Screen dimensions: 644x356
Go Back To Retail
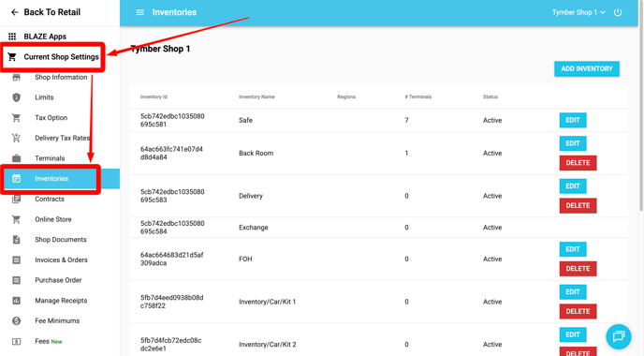click(x=52, y=12)
